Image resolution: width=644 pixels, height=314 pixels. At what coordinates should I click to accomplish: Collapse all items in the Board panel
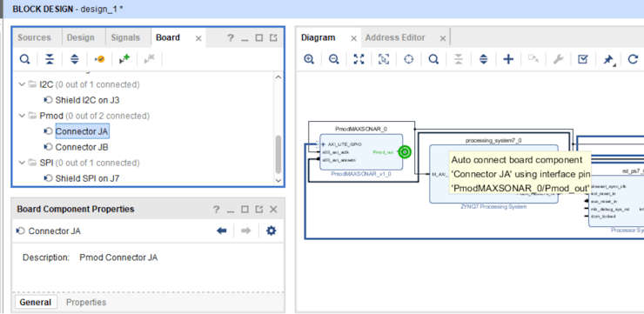tap(50, 59)
